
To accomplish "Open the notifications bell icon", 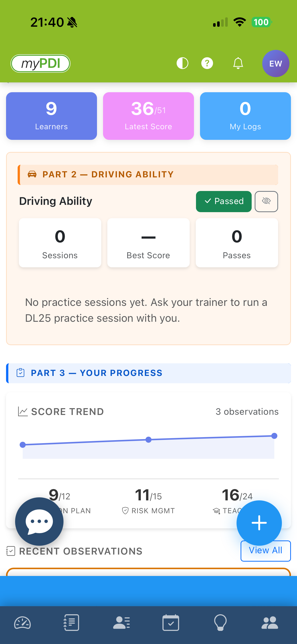I will coord(238,63).
